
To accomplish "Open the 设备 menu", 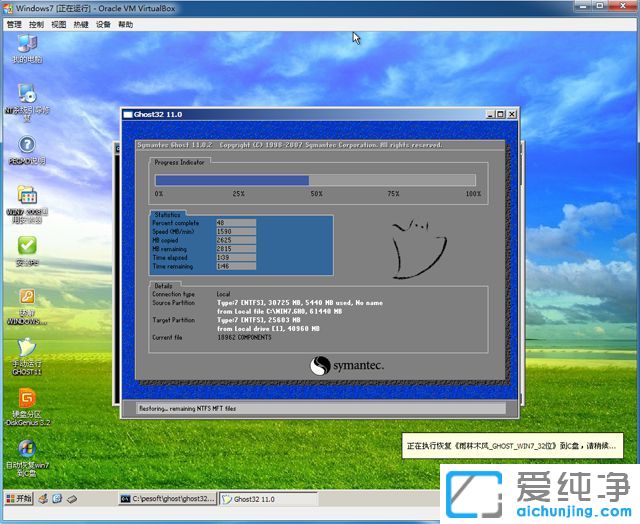I will click(103, 24).
